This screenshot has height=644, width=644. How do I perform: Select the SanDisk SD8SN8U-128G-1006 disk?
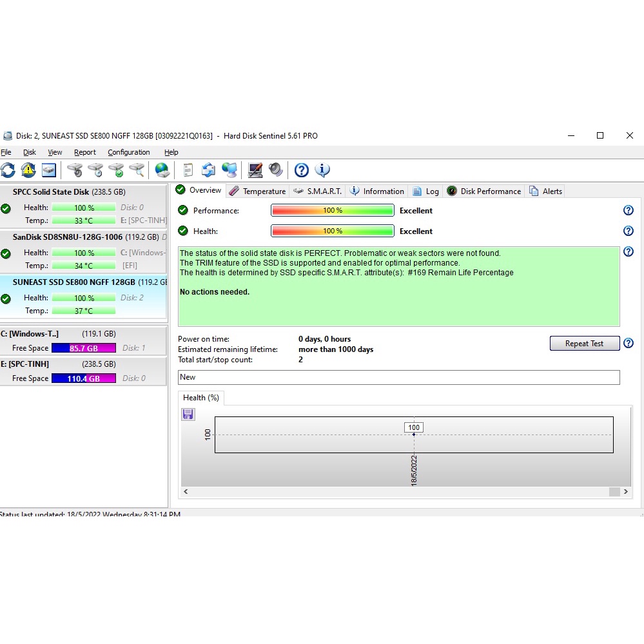[68, 237]
